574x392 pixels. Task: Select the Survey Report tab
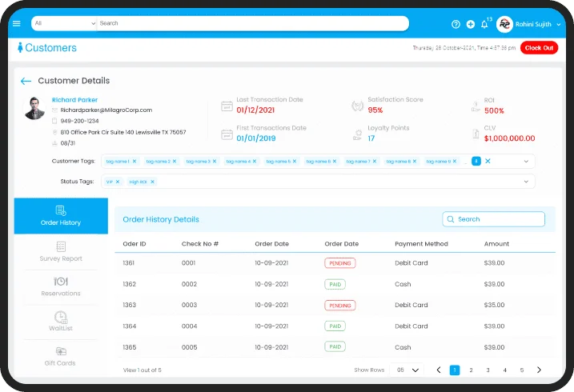pyautogui.click(x=61, y=251)
